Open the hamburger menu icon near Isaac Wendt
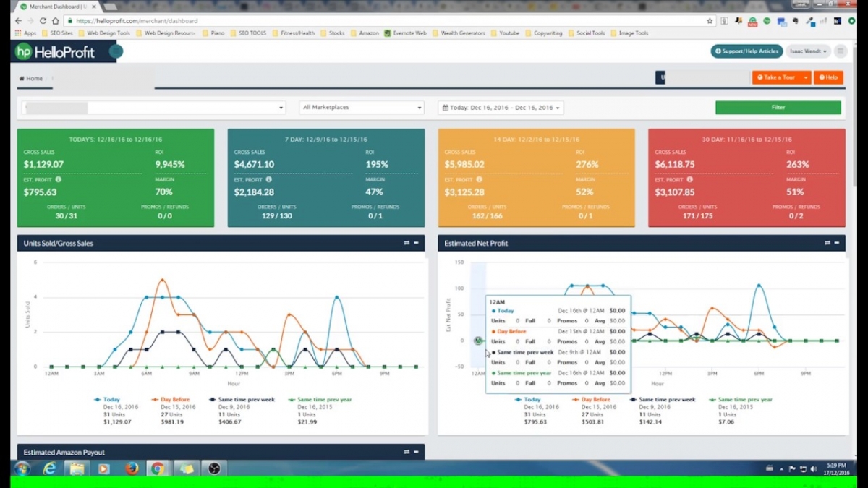The width and height of the screenshot is (868, 488). pos(840,51)
